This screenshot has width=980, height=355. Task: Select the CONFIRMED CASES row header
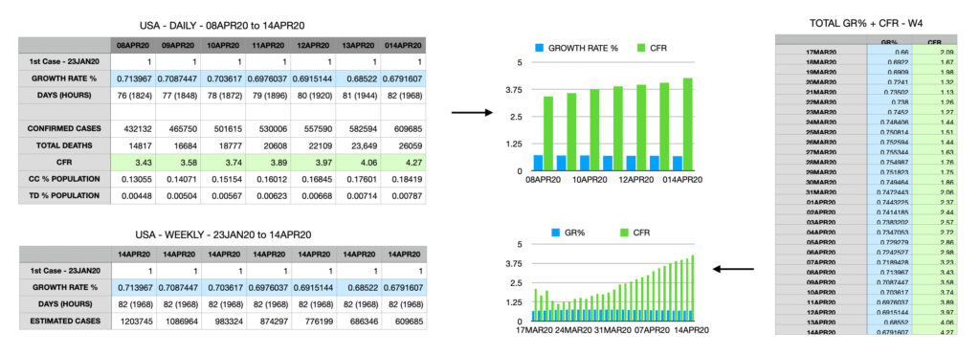(x=64, y=128)
